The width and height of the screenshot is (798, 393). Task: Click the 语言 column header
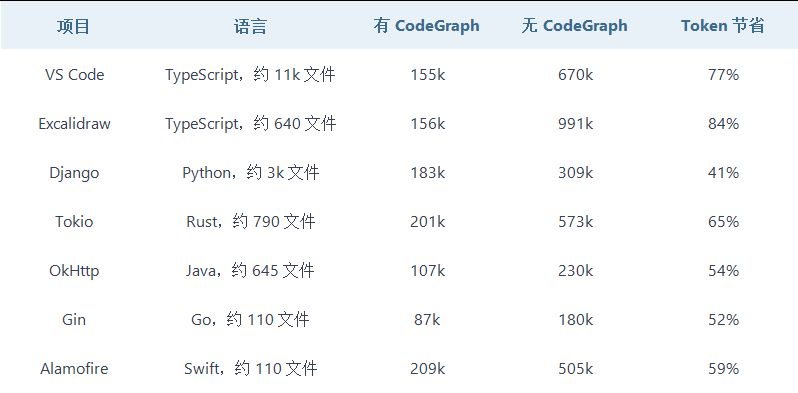(250, 26)
